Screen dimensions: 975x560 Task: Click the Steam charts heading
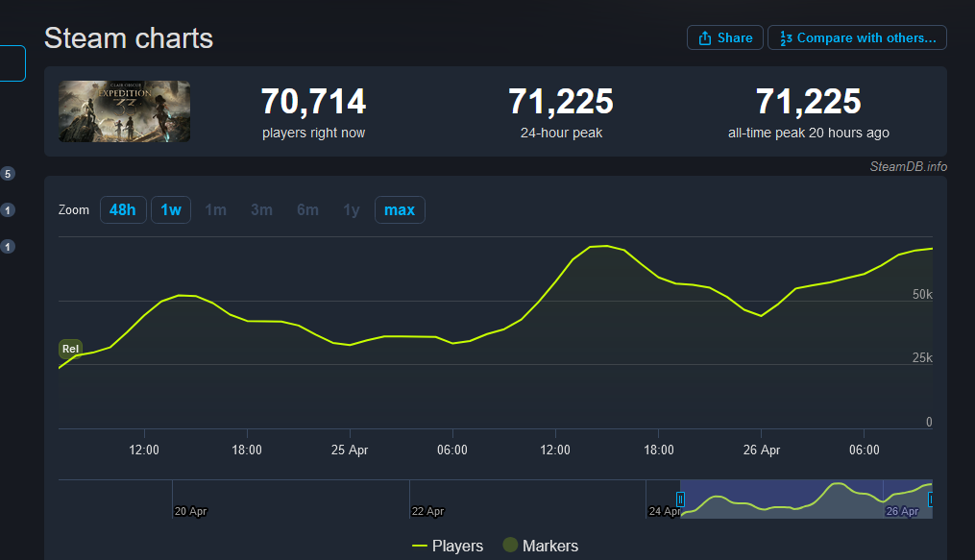129,38
